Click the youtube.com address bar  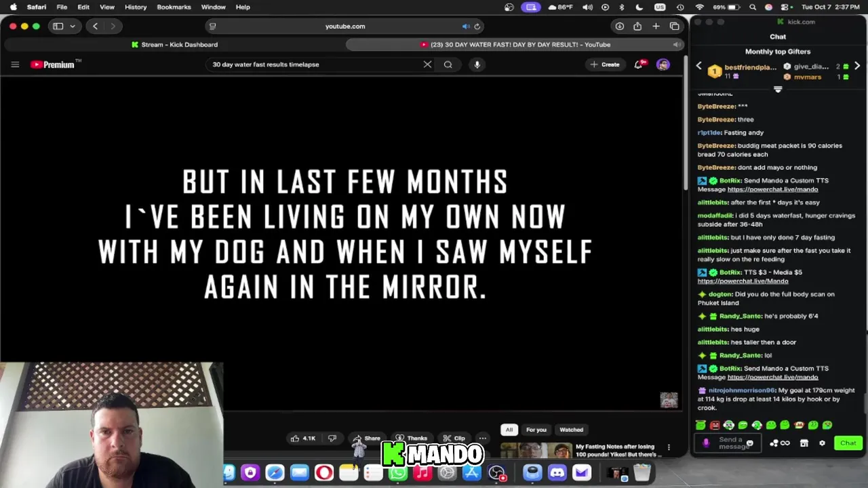click(345, 26)
